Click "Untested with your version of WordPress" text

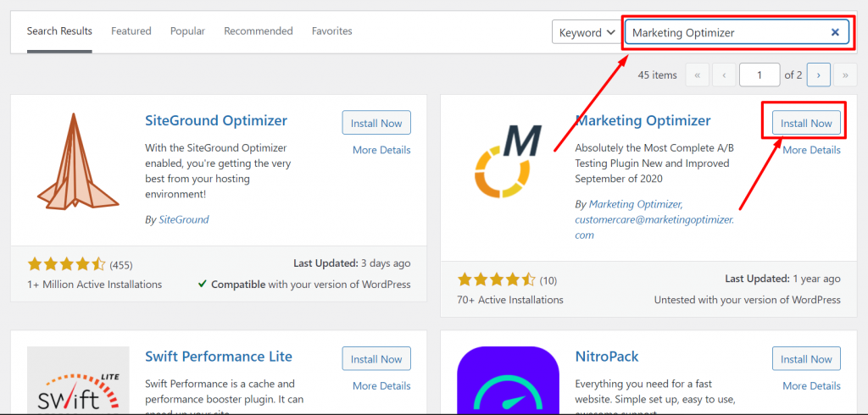click(748, 300)
